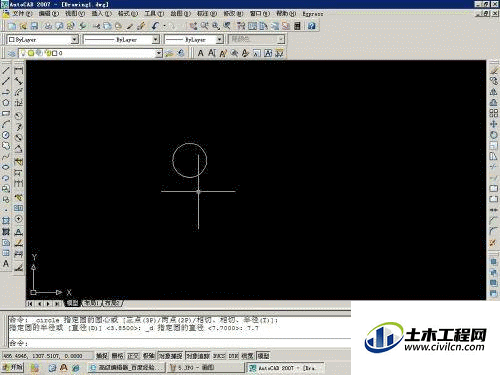Click the Aligned Dimension tool
Image resolution: width=500 pixels, height=375 pixels.
pyautogui.click(x=19, y=81)
